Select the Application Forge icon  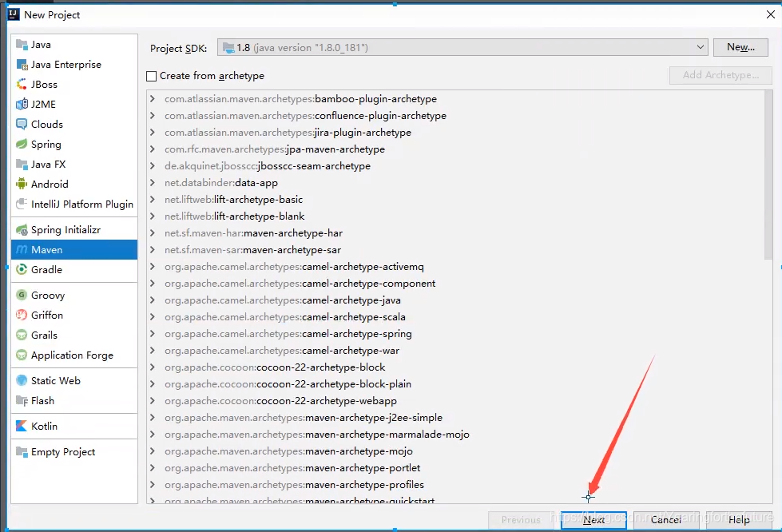22,355
